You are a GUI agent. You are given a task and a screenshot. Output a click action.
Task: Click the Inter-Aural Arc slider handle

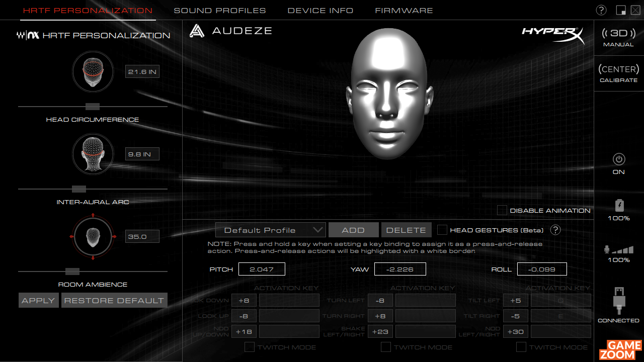tap(79, 189)
